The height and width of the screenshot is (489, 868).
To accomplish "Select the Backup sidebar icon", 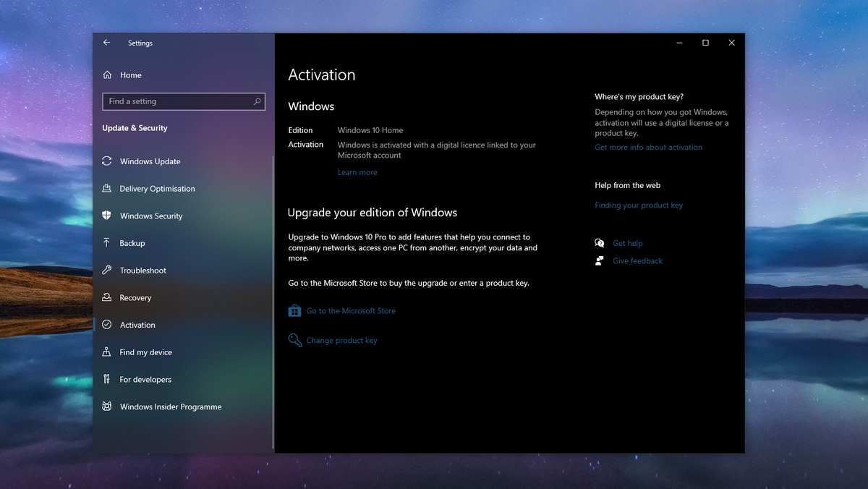I will (107, 243).
